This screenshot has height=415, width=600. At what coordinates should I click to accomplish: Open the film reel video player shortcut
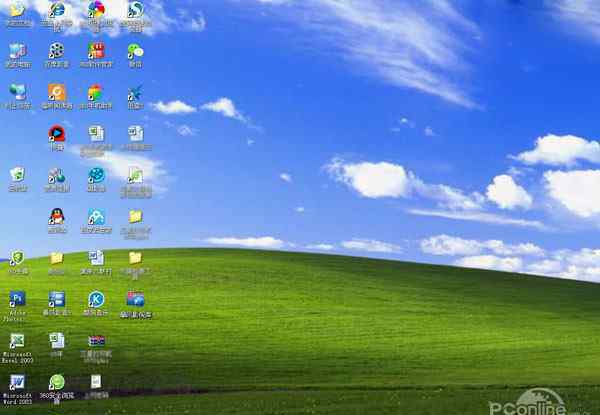(x=57, y=51)
